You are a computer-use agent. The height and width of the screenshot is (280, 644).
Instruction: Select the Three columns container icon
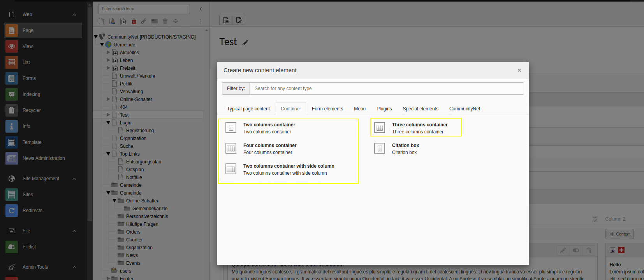coord(380,128)
